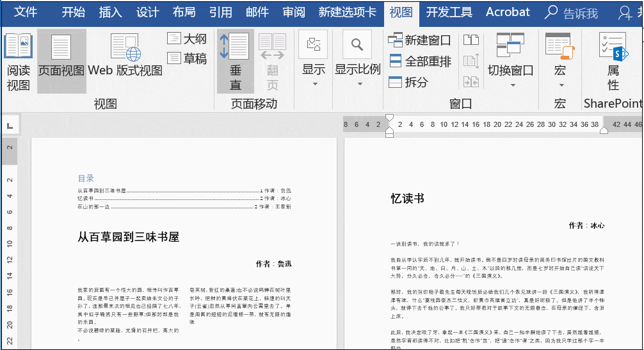Toggle 垂直 vertical page movement
The width and height of the screenshot is (644, 350).
tap(236, 62)
